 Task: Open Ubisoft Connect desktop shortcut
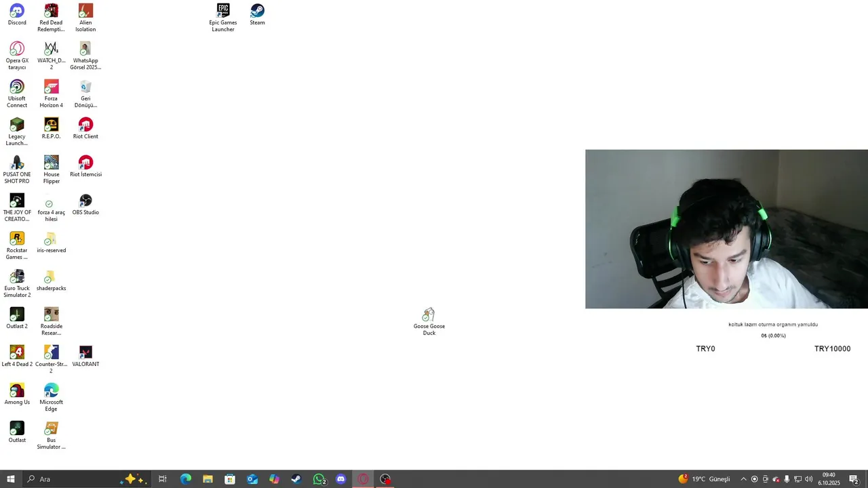pos(17,94)
